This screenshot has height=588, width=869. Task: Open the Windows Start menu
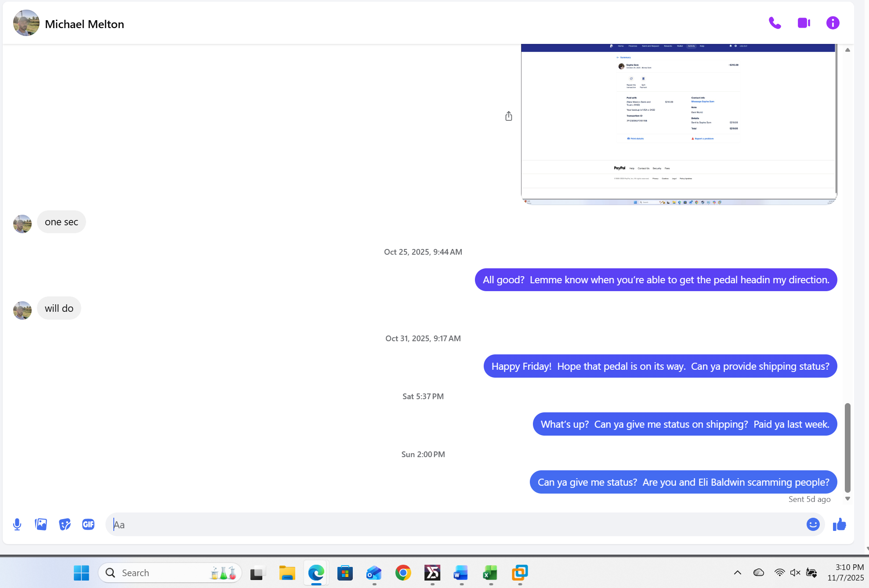(x=81, y=573)
